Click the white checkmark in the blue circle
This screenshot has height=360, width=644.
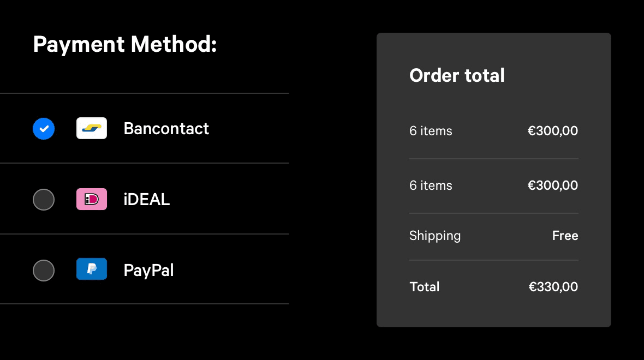pos(44,129)
